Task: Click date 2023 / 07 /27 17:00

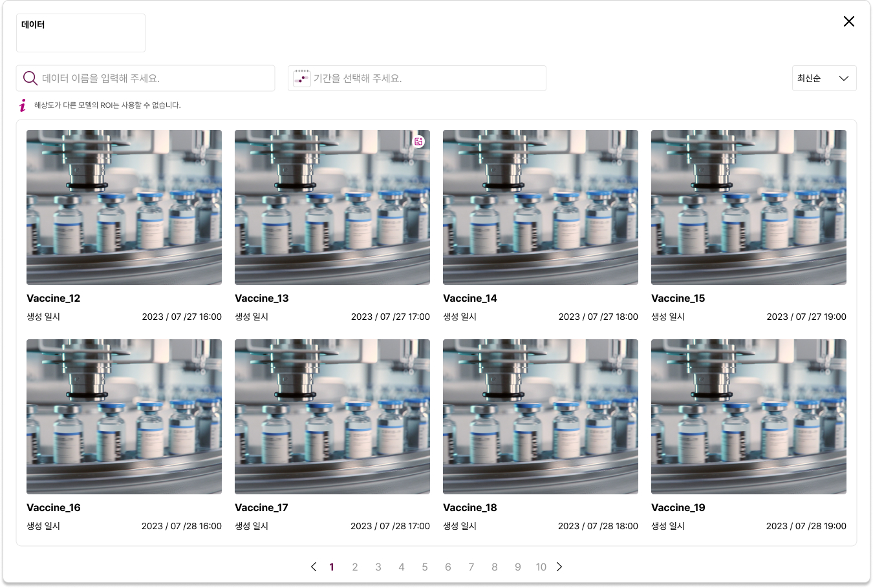Action: (x=391, y=317)
